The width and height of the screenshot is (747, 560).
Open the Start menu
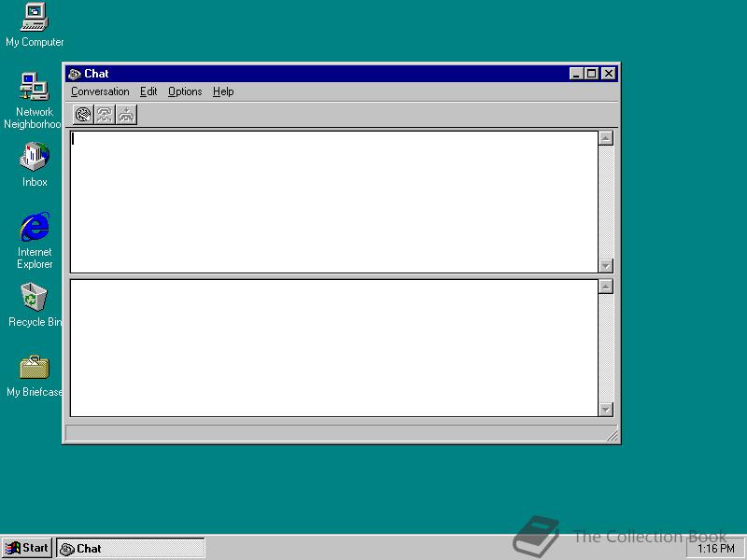coord(27,548)
